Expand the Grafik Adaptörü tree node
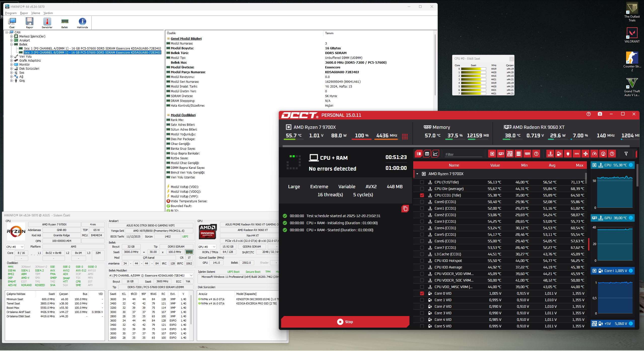 tap(11, 61)
